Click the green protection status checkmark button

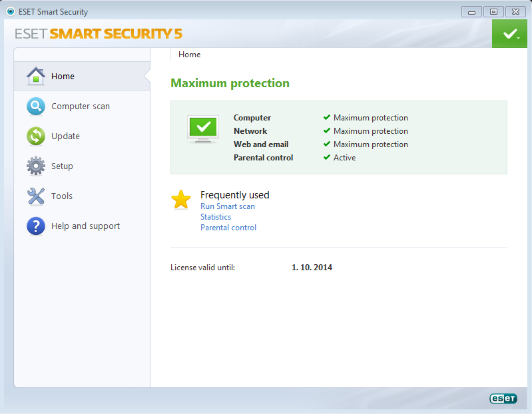point(509,33)
